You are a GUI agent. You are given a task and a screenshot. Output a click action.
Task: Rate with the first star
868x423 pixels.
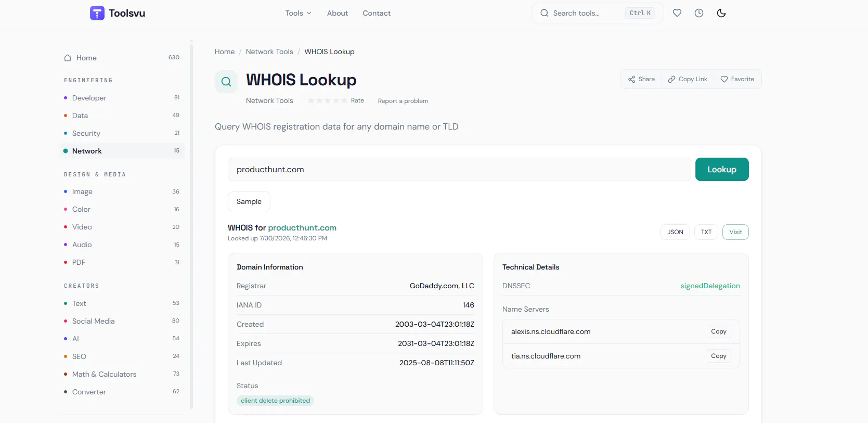pyautogui.click(x=311, y=100)
